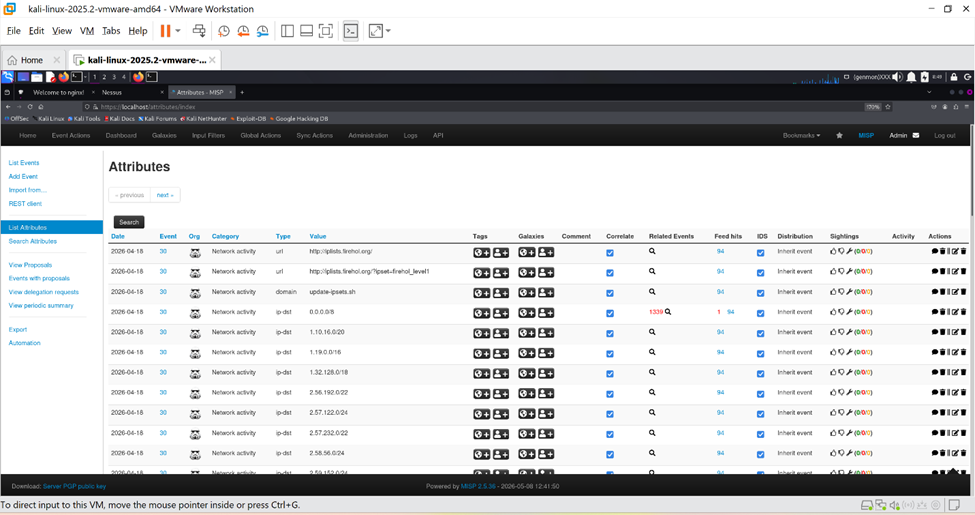The height and width of the screenshot is (515, 975).
Task: Open MISP Logs menu item
Action: (410, 136)
